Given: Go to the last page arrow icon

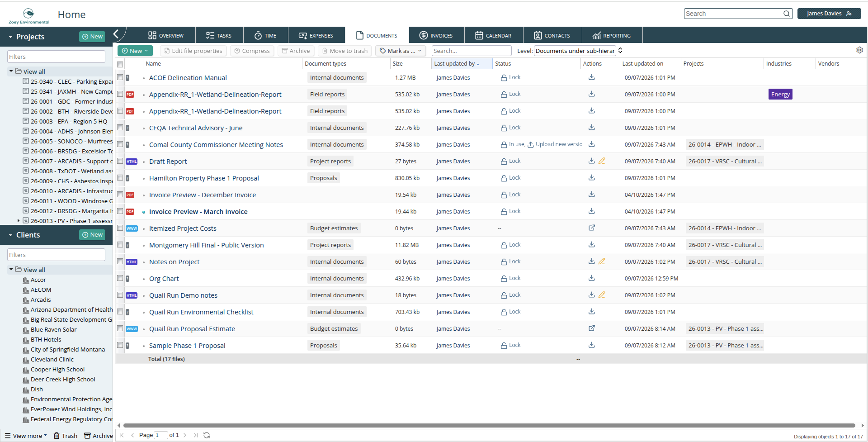Looking at the screenshot, I should point(195,435).
